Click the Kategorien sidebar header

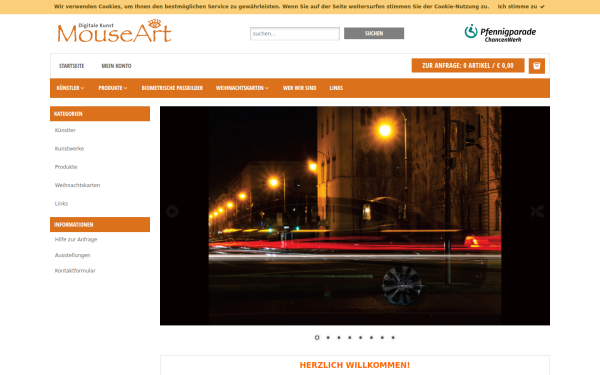click(100, 114)
